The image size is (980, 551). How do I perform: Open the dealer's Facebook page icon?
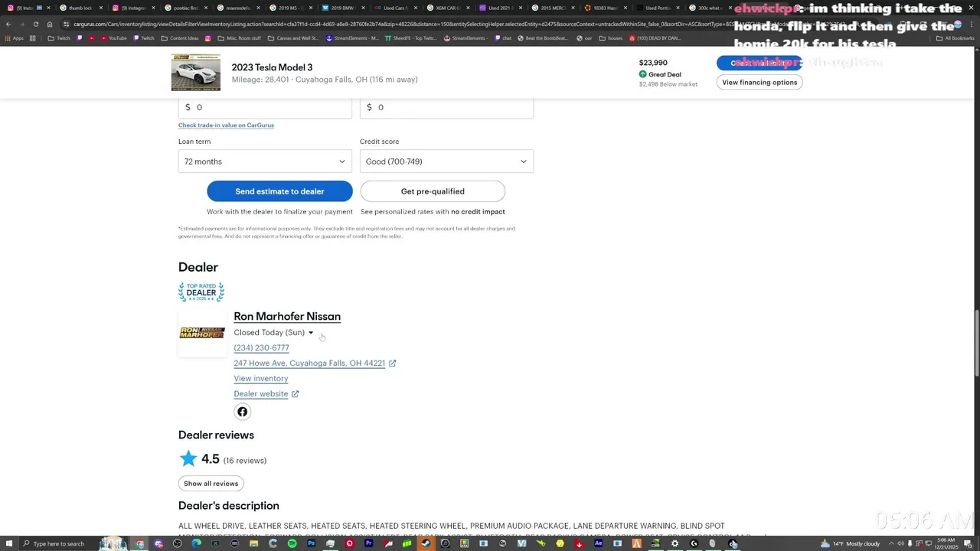242,412
